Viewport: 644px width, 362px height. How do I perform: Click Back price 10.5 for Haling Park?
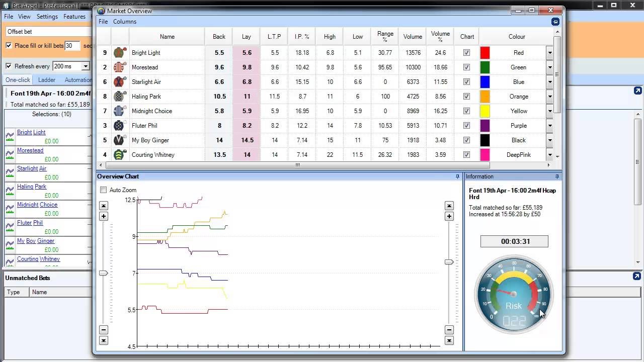click(x=219, y=96)
